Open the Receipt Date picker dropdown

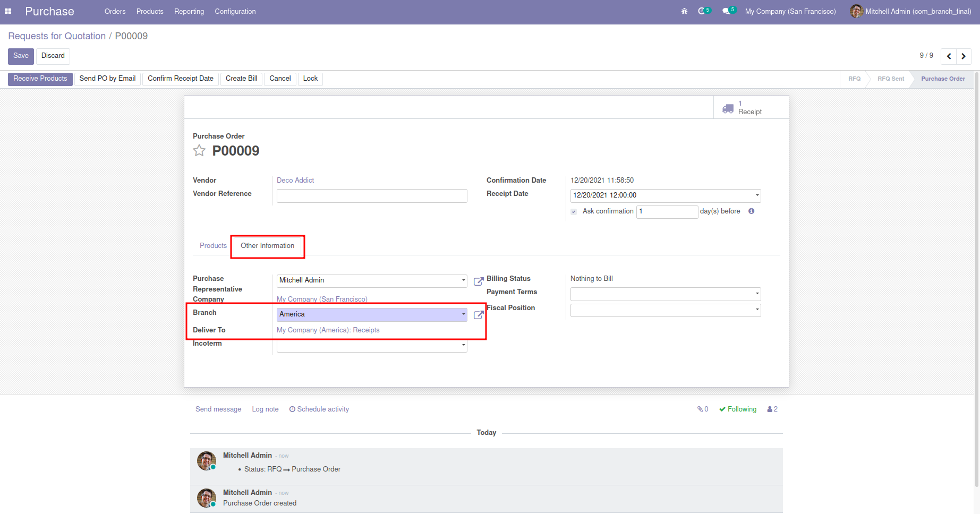(x=757, y=195)
